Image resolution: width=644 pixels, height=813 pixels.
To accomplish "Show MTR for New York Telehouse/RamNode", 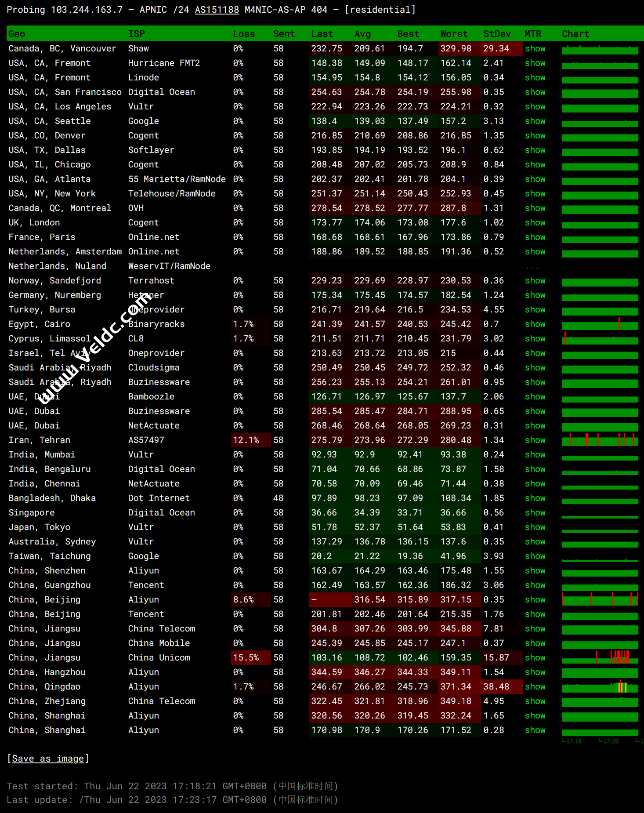I will [x=535, y=193].
